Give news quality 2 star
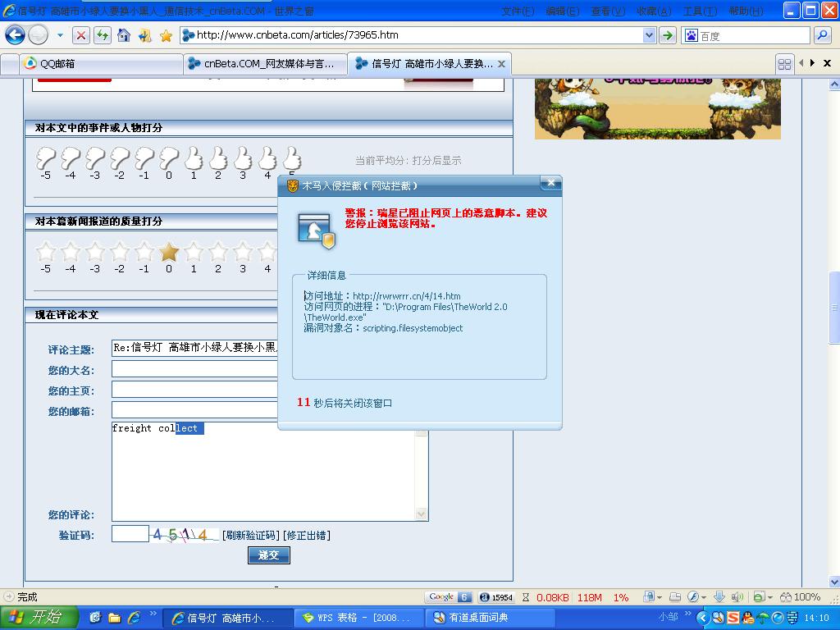The width and height of the screenshot is (840, 630). tap(218, 251)
